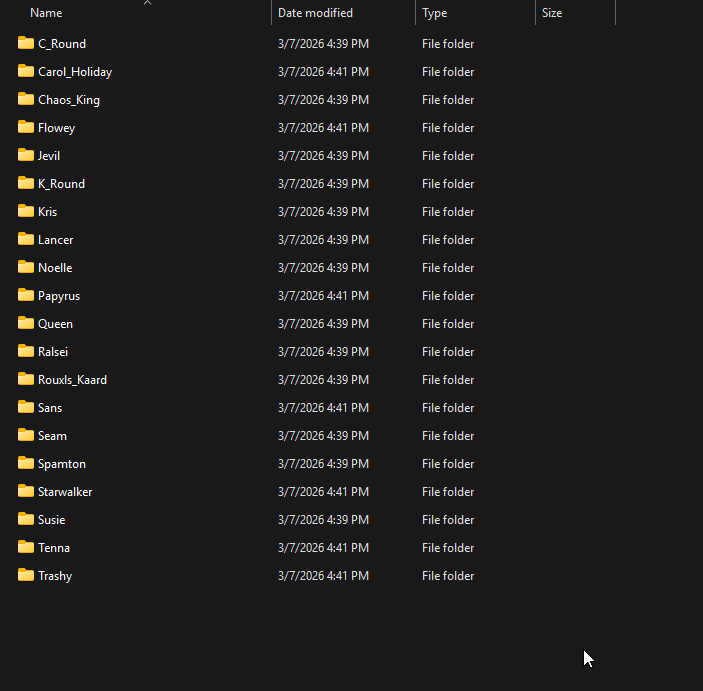
Task: Click the File folder type of Susie
Action: [448, 520]
